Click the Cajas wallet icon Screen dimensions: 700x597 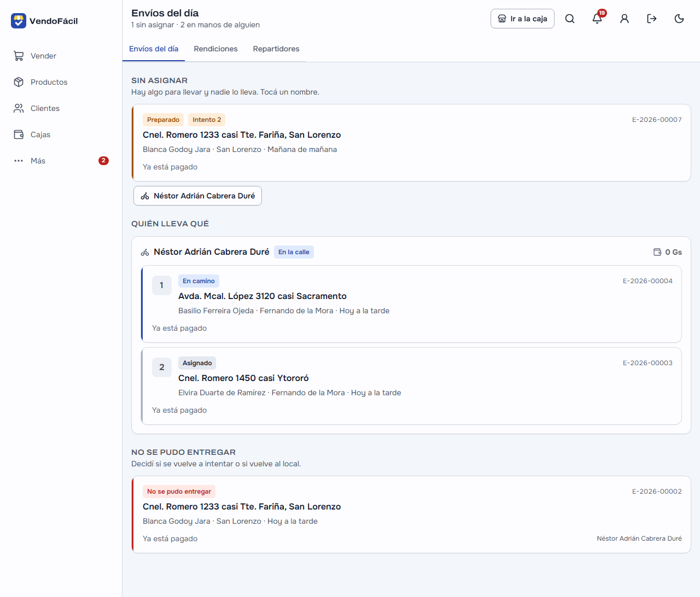19,134
